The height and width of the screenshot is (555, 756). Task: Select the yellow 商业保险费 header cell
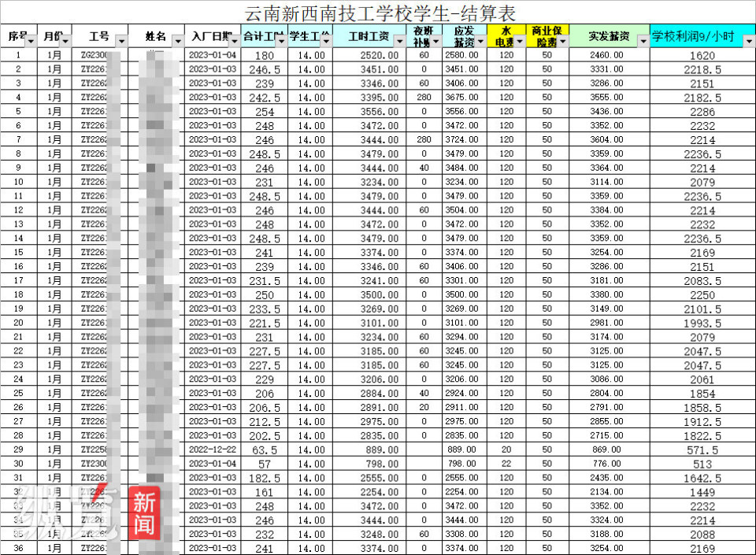pos(547,36)
